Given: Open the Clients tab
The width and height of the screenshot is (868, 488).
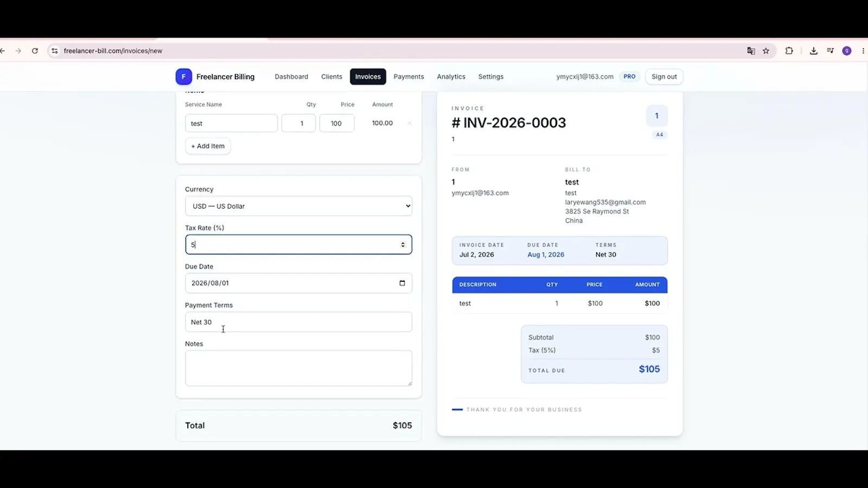Looking at the screenshot, I should [x=331, y=76].
